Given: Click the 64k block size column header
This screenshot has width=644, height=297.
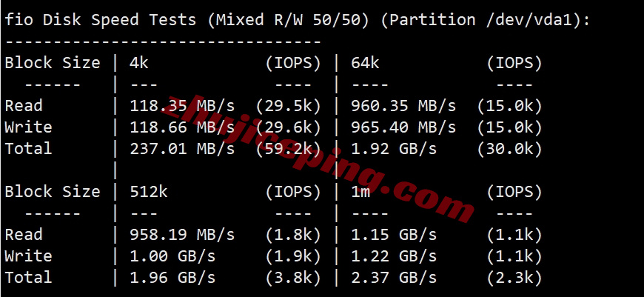Looking at the screenshot, I should pyautogui.click(x=365, y=63).
